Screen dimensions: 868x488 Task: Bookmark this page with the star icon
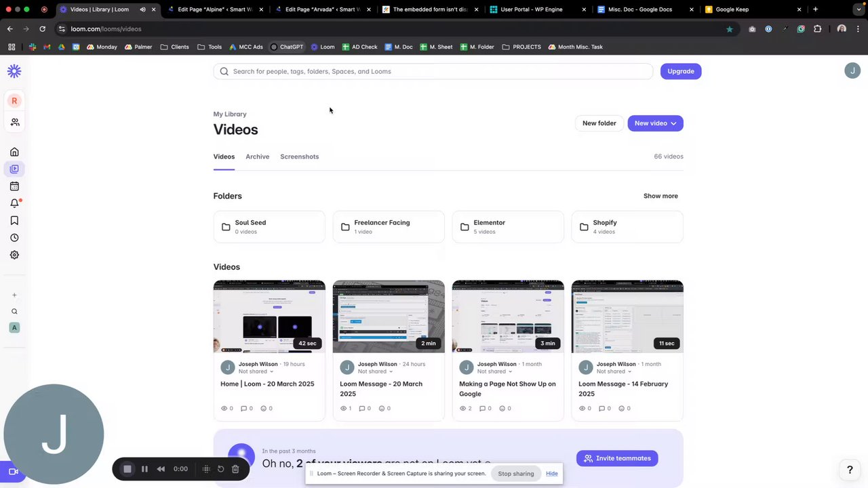(730, 29)
